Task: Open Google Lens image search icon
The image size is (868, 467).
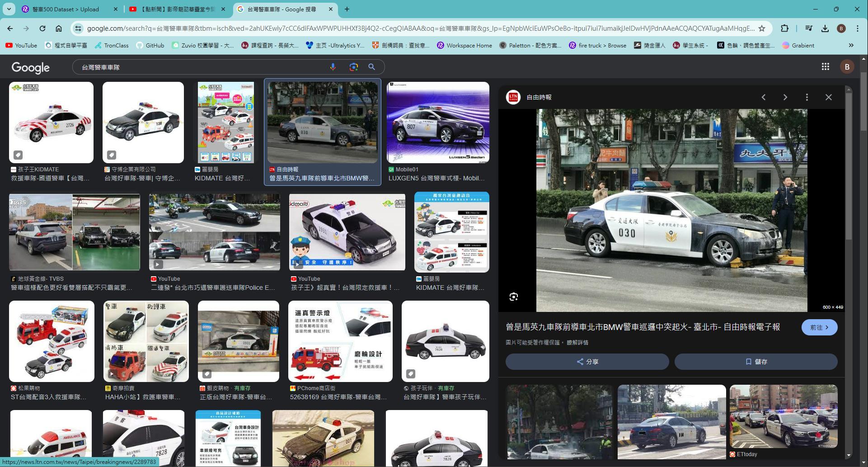Action: (x=354, y=67)
